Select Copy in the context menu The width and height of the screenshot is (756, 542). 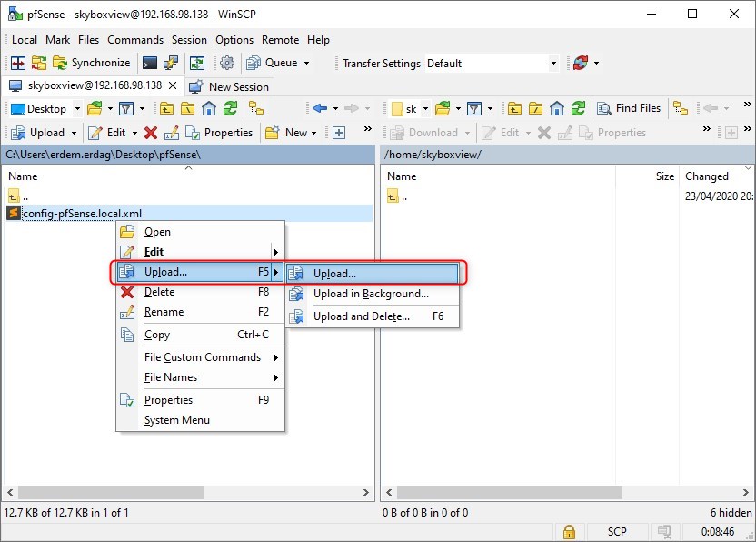pyautogui.click(x=200, y=335)
